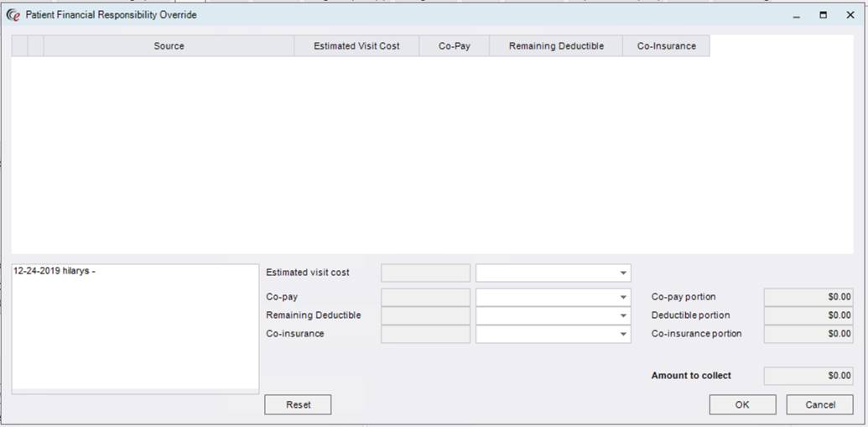Click the Co-Pay column header
This screenshot has height=427, width=868.
click(454, 46)
